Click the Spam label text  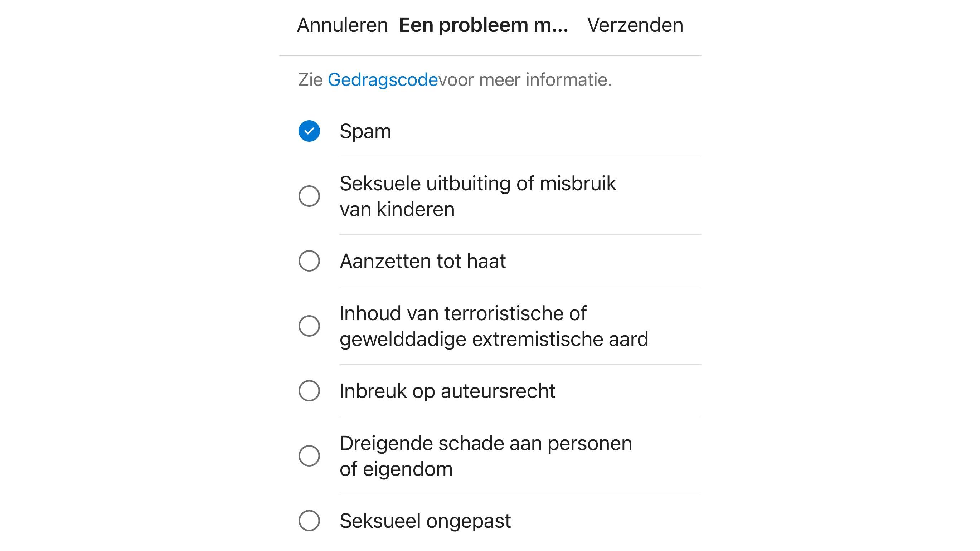click(365, 132)
